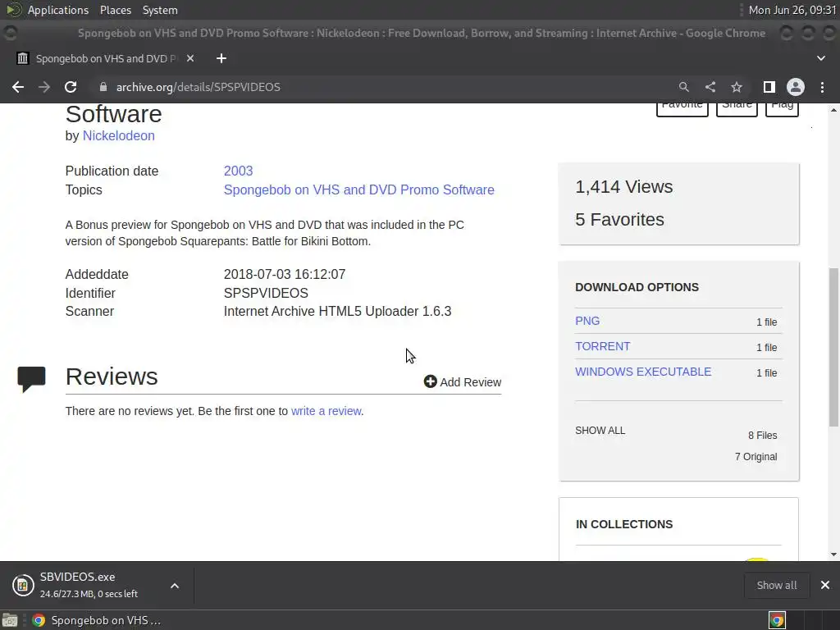The height and width of the screenshot is (630, 840).
Task: Open Chrome's three-dot menu
Action: pyautogui.click(x=822, y=87)
